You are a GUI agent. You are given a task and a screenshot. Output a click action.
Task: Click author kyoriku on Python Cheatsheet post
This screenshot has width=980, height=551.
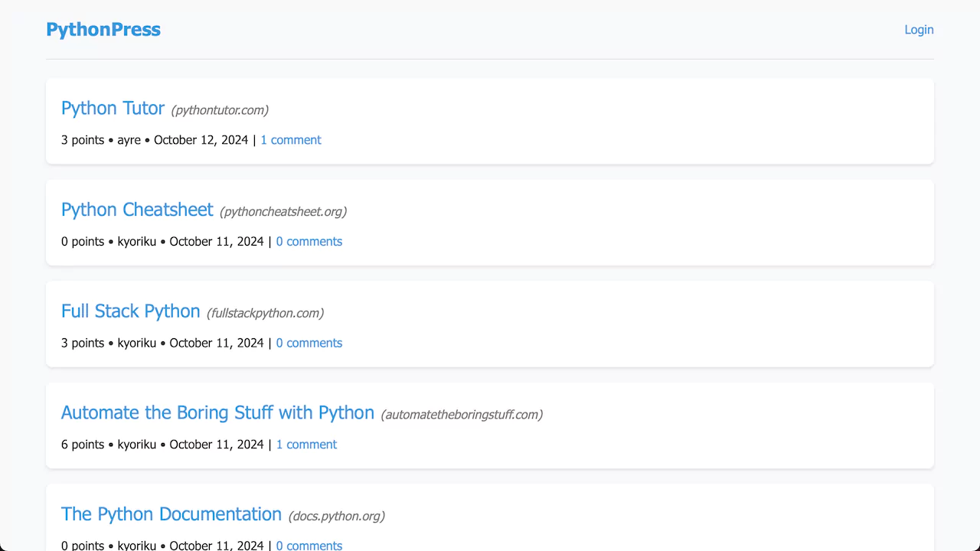(x=137, y=241)
